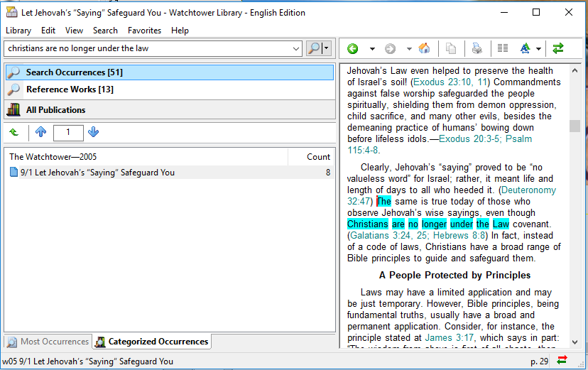Viewport: 588px width, 370px height.
Task: Expand the Back button history dropdown
Action: [x=370, y=48]
